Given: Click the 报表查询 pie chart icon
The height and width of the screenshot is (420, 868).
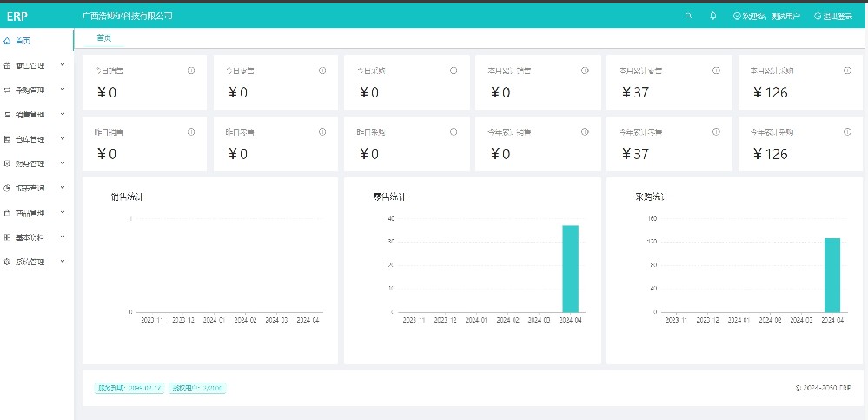Looking at the screenshot, I should 7,189.
